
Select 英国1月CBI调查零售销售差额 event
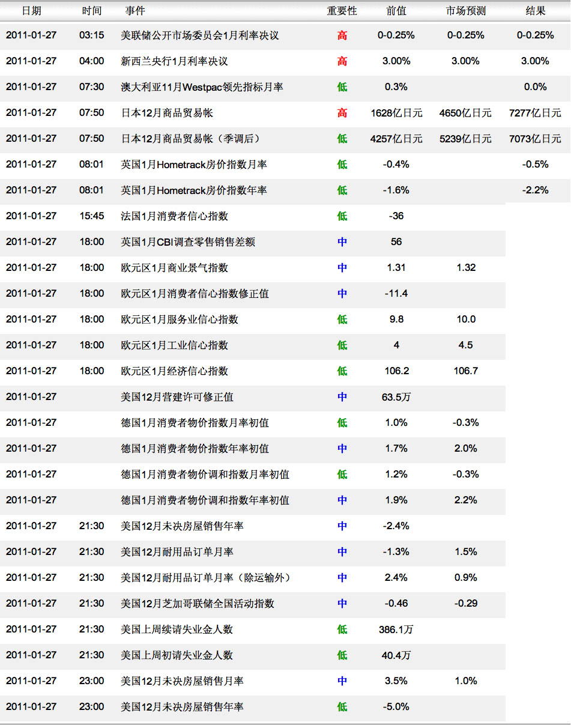[188, 242]
